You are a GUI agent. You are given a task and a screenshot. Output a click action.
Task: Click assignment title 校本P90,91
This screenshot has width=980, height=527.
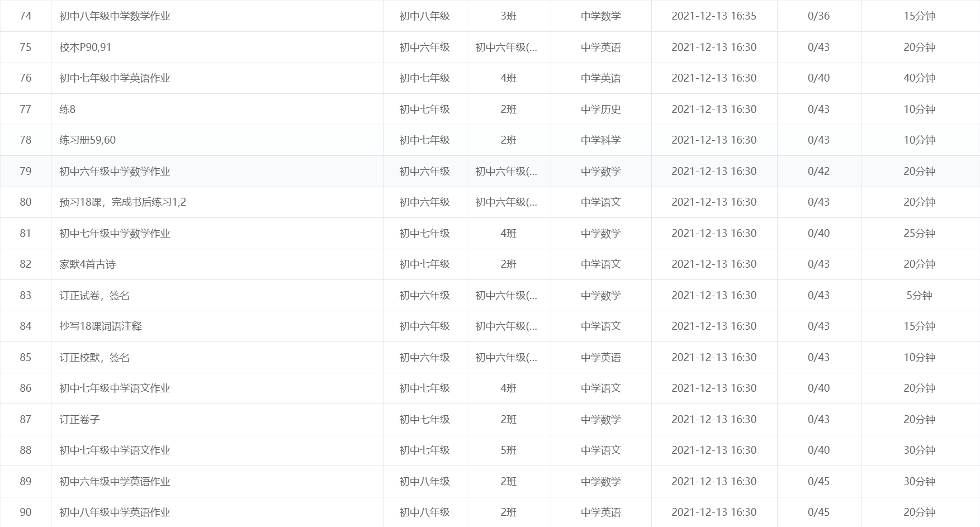click(x=86, y=48)
